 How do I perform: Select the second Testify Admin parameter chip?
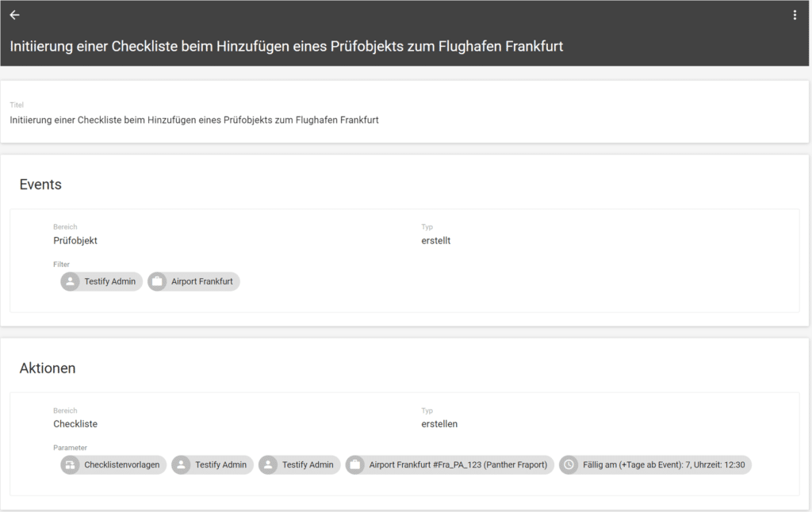coord(299,465)
